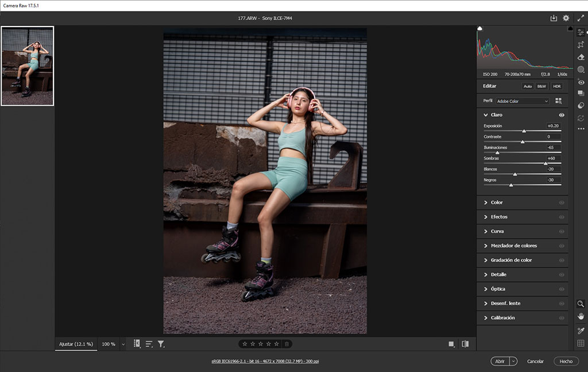Browse profiles with the grid search icon
This screenshot has width=588, height=372.
point(558,101)
